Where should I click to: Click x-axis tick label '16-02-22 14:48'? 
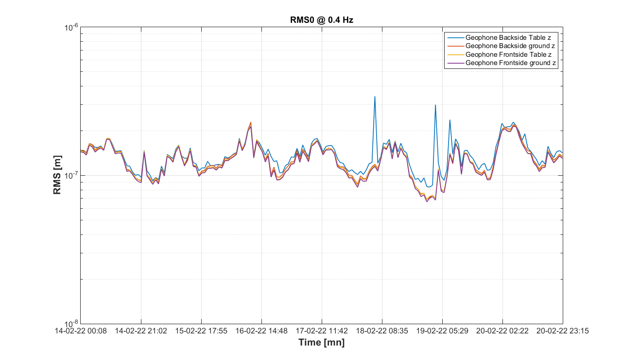point(261,331)
